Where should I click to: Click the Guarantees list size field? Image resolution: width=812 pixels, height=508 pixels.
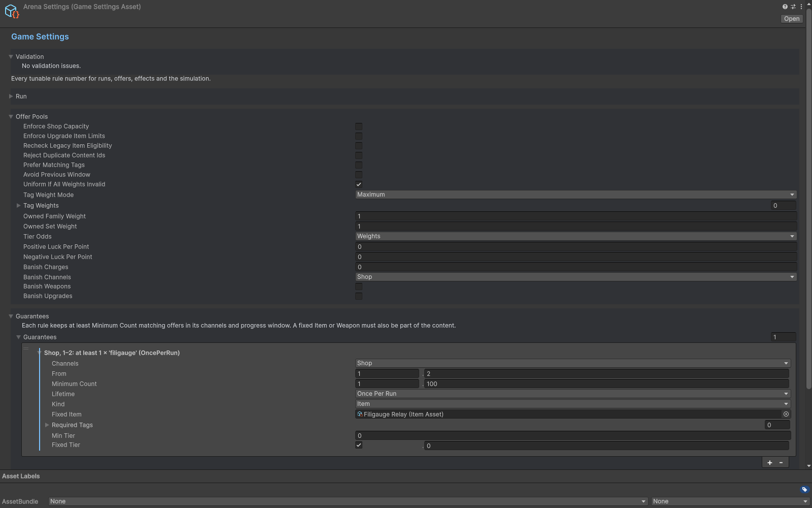click(x=783, y=337)
